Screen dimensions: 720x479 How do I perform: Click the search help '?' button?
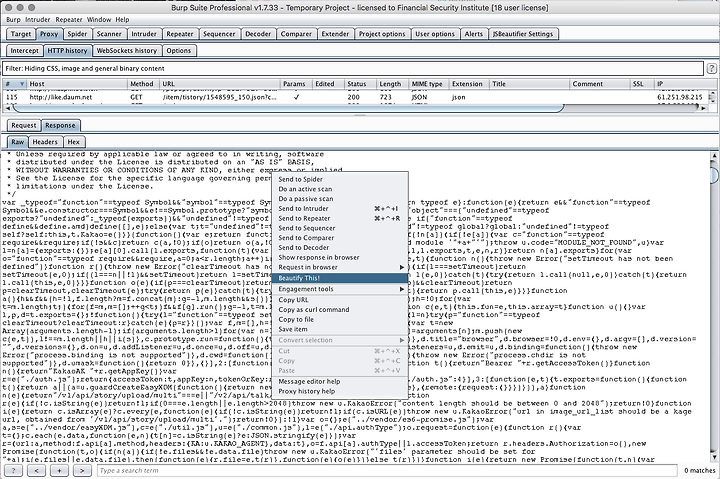(x=14, y=470)
